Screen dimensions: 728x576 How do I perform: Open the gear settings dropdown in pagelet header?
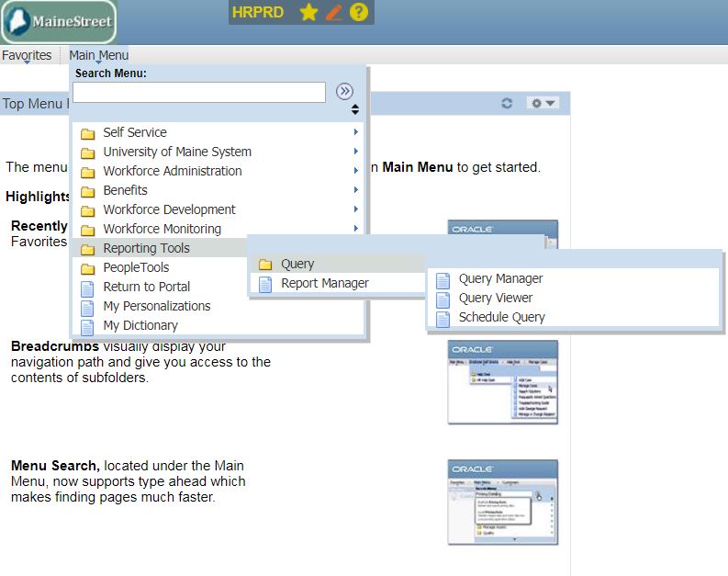tap(543, 103)
